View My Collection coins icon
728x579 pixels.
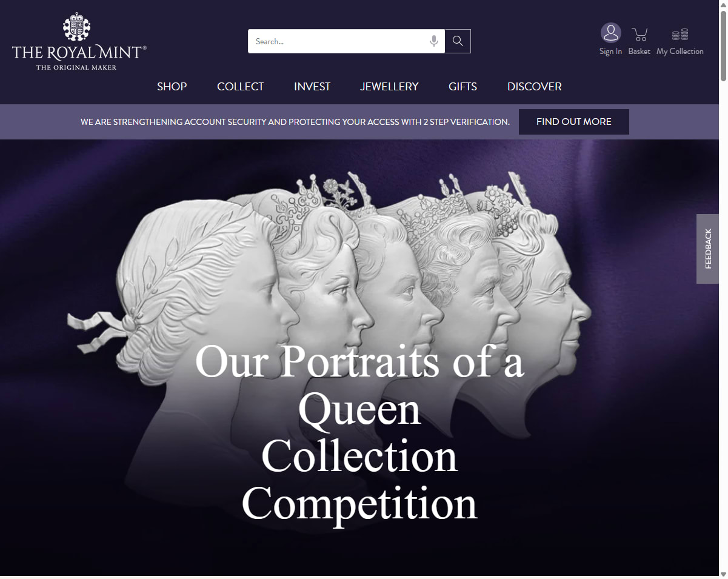click(x=680, y=35)
